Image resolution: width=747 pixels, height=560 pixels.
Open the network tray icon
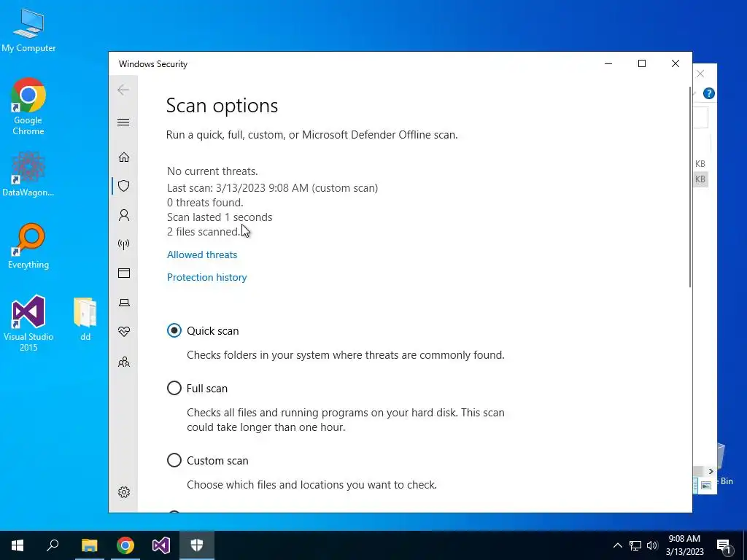point(635,545)
